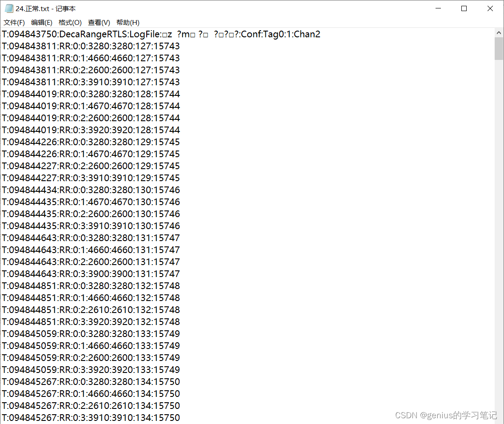Screen dimensions: 504x424
Task: Open the 查看(V) menu
Action: click(97, 22)
